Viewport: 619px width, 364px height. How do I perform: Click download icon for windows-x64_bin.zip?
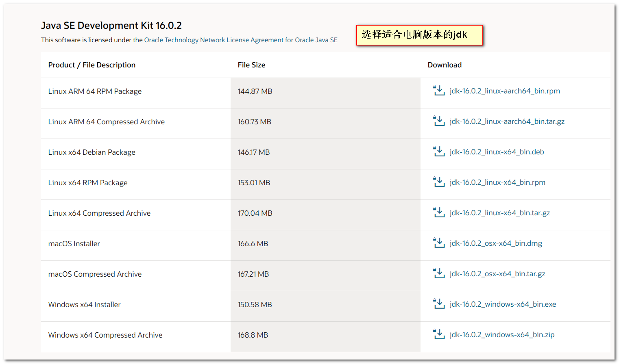click(x=439, y=334)
